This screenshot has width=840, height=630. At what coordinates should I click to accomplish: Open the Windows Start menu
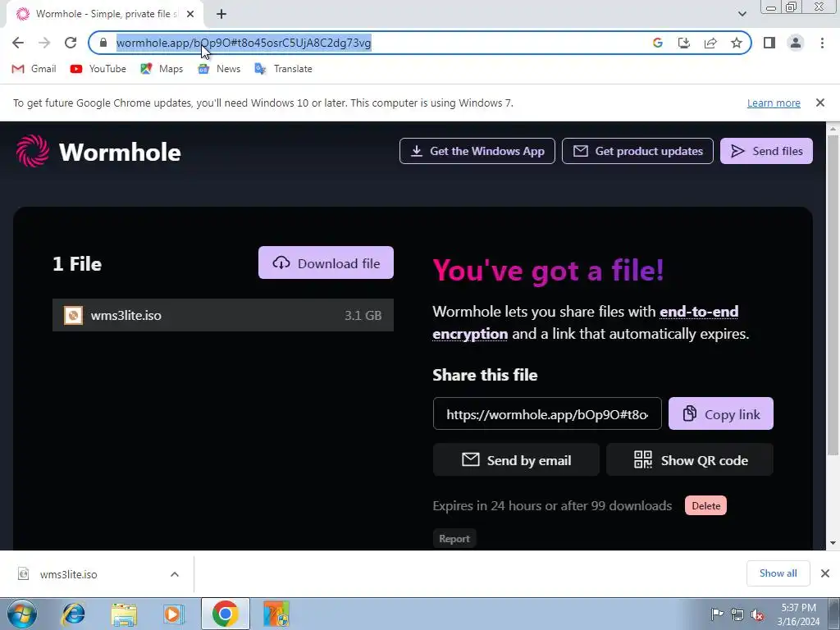21,614
